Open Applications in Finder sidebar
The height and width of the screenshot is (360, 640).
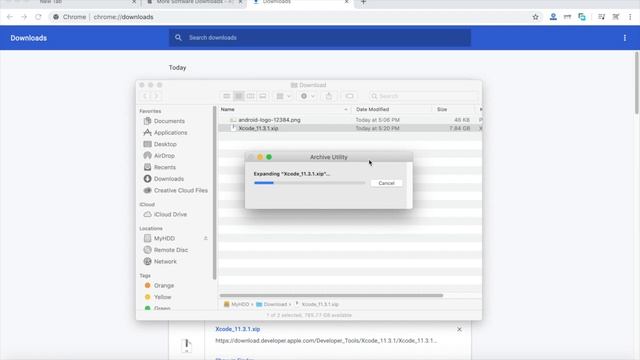pos(170,133)
